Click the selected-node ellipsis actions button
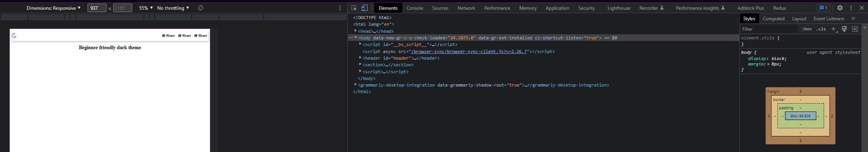Image resolution: width=868 pixels, height=152 pixels. [351, 38]
